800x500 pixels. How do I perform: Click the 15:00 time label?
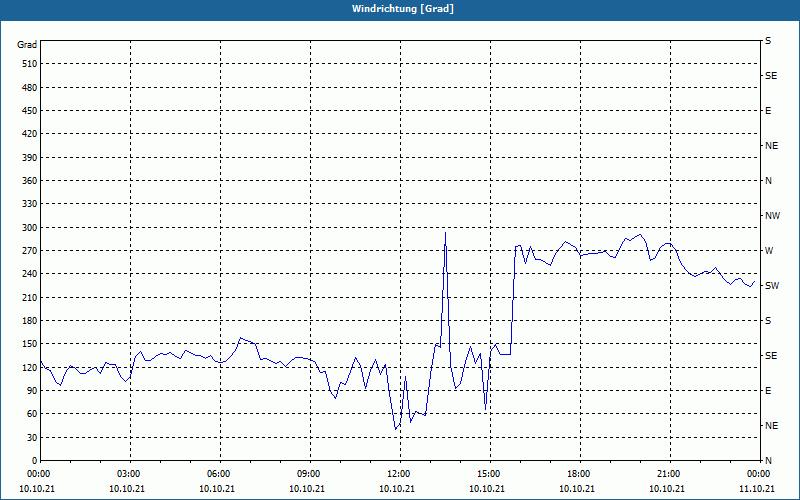coord(489,474)
